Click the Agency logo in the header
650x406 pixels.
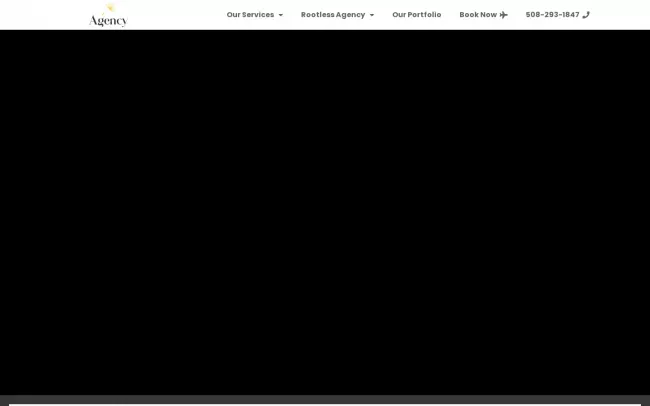108,20
